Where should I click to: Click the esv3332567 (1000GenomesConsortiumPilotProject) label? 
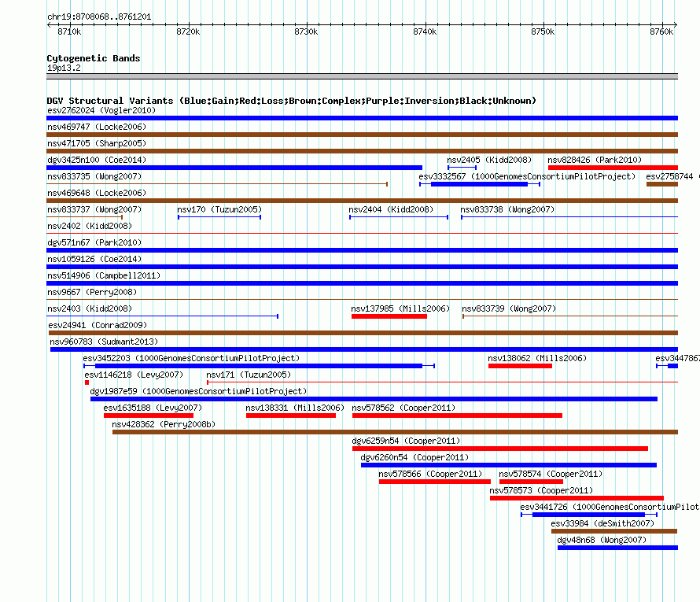[x=527, y=176]
